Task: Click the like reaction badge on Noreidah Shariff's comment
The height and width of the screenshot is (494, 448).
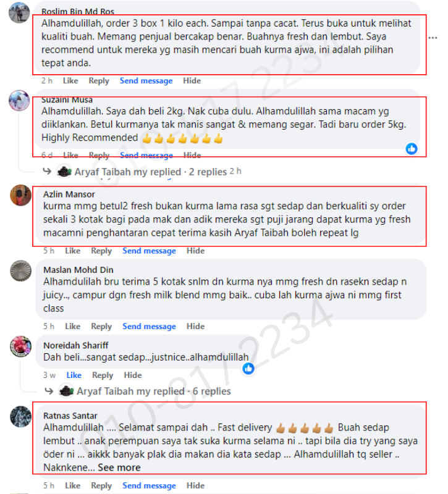Action: click(248, 368)
